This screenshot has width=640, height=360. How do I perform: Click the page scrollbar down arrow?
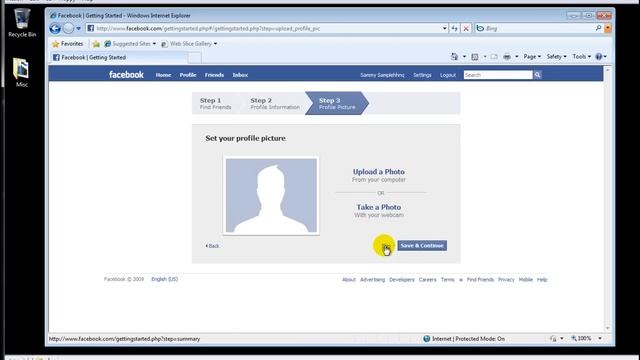(608, 328)
